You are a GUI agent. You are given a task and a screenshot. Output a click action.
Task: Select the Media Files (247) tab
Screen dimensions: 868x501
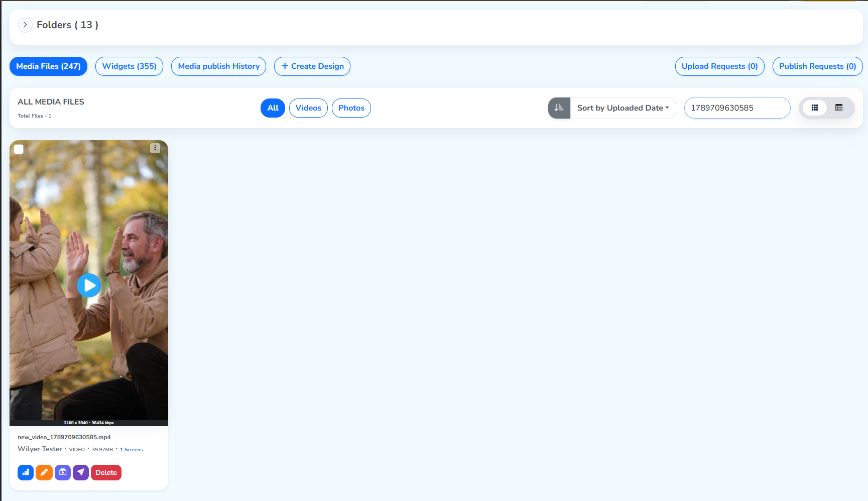[48, 66]
